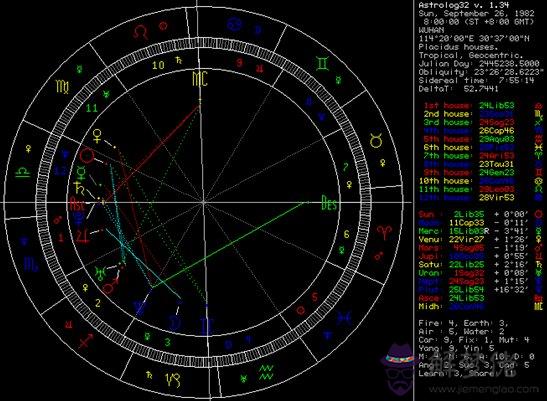The image size is (547, 401).
Task: Select the blue Scorpio sign in the zodiac ring
Action: (31, 263)
